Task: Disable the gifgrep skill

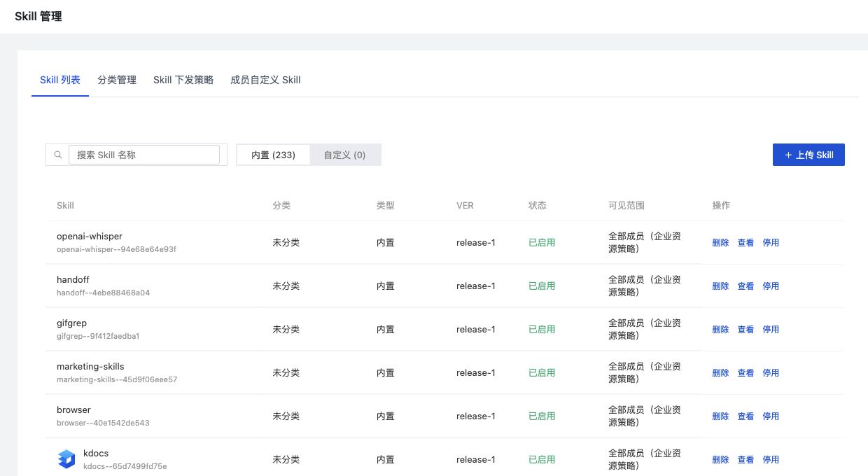Action: pyautogui.click(x=771, y=330)
